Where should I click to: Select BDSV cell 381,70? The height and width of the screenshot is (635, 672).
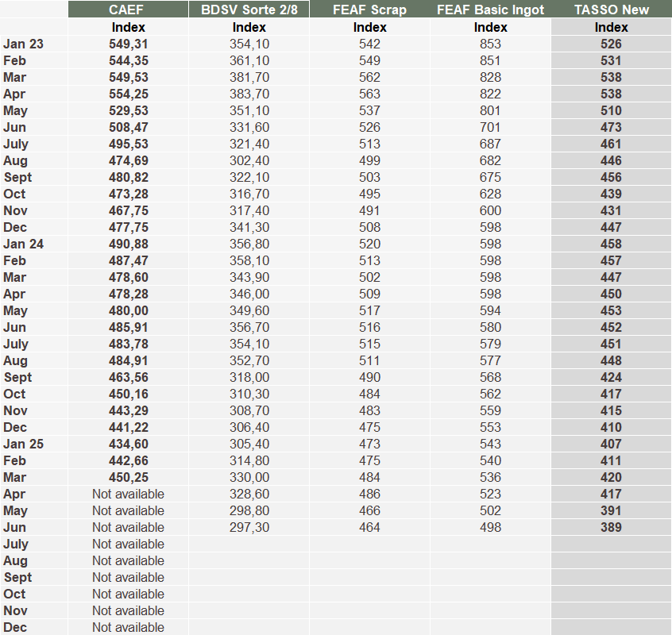(249, 78)
